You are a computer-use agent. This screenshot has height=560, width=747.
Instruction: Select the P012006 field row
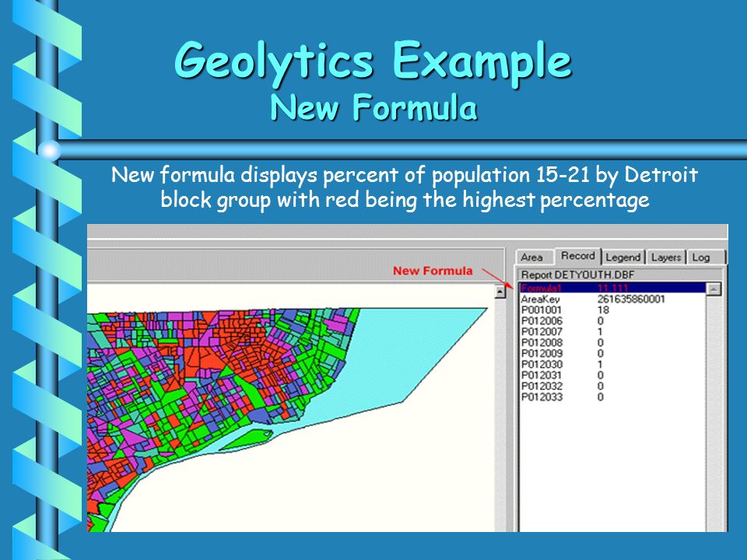click(x=612, y=321)
